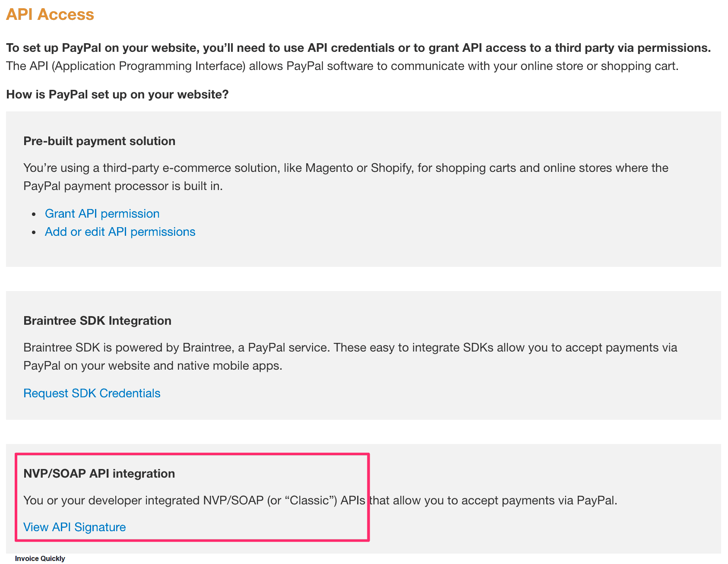
Task: Click the word Magento in the description
Action: pos(329,168)
